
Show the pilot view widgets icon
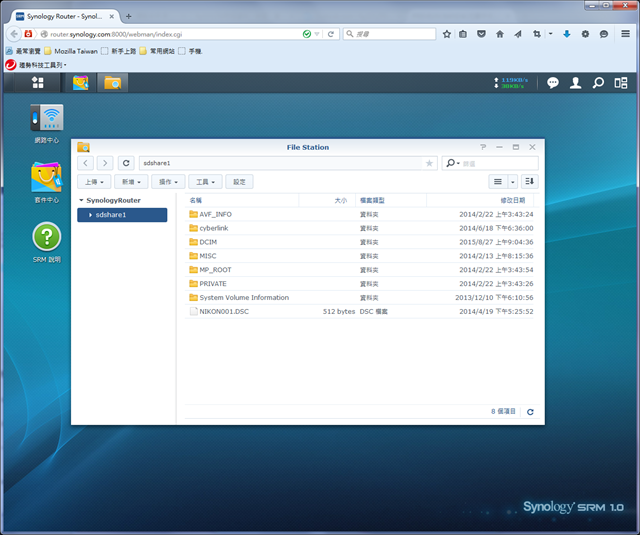621,83
